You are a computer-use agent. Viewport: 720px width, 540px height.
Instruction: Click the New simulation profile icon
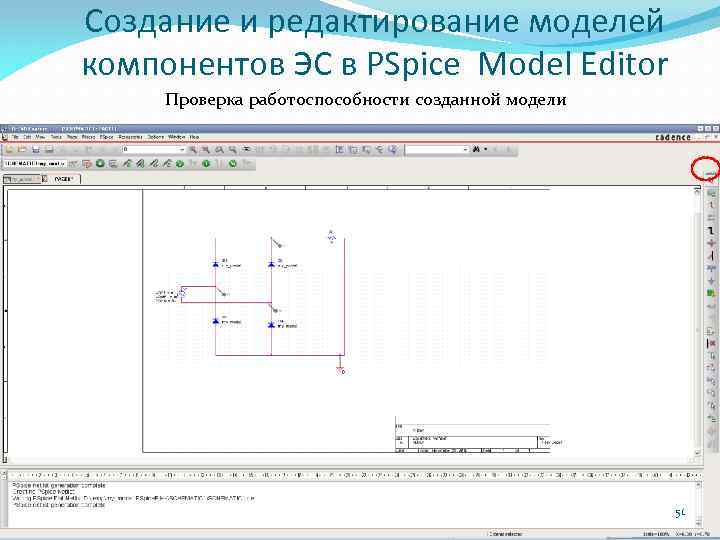[73, 163]
